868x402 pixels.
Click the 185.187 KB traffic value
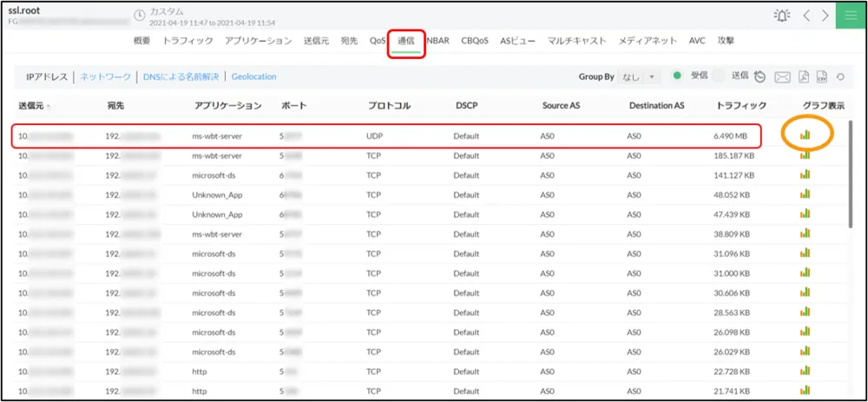click(734, 155)
